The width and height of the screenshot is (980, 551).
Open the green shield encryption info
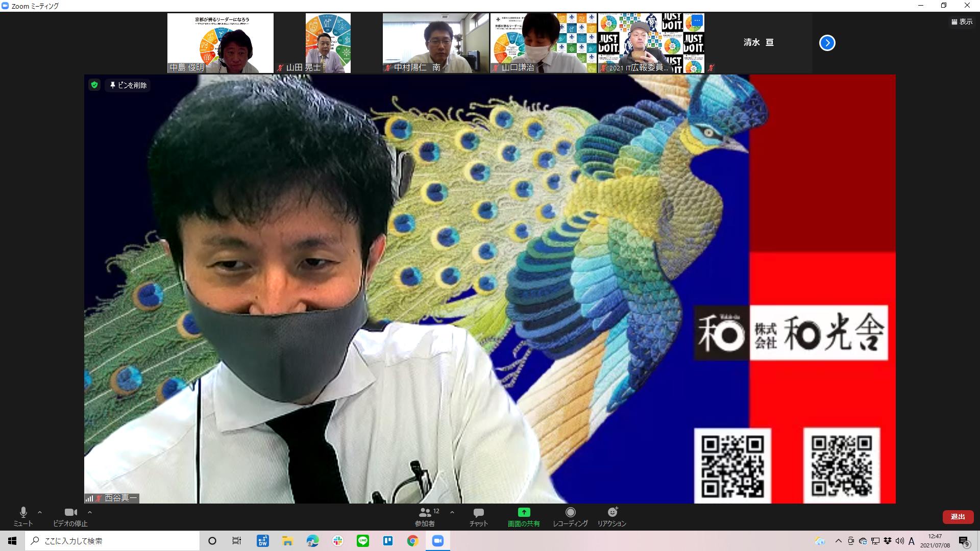94,85
